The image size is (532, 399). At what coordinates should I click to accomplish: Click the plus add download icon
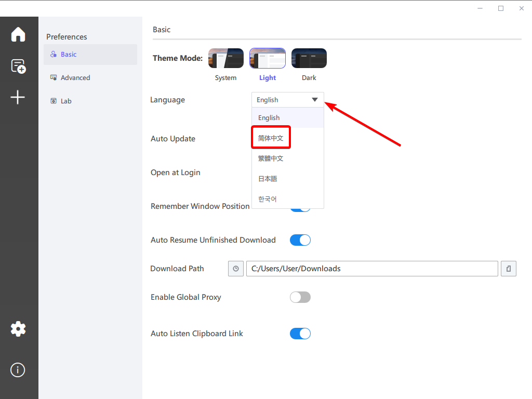[x=18, y=97]
